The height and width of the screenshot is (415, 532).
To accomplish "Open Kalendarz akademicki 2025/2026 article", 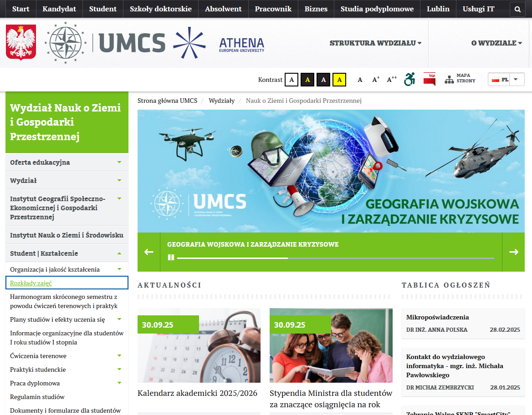I will [x=197, y=393].
